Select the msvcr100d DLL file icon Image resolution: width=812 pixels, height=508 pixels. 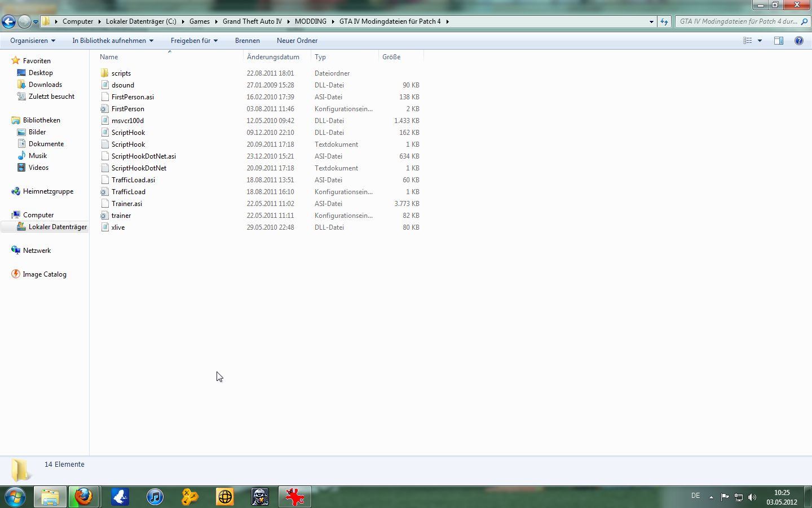[104, 121]
